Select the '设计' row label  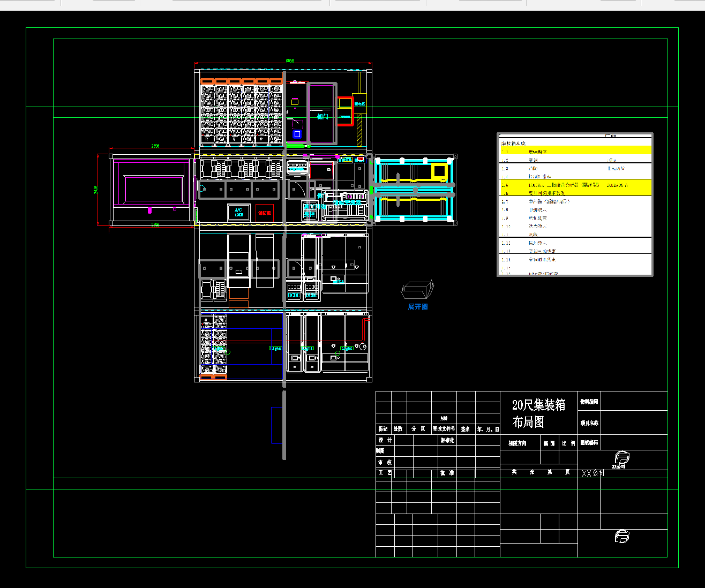[385, 440]
